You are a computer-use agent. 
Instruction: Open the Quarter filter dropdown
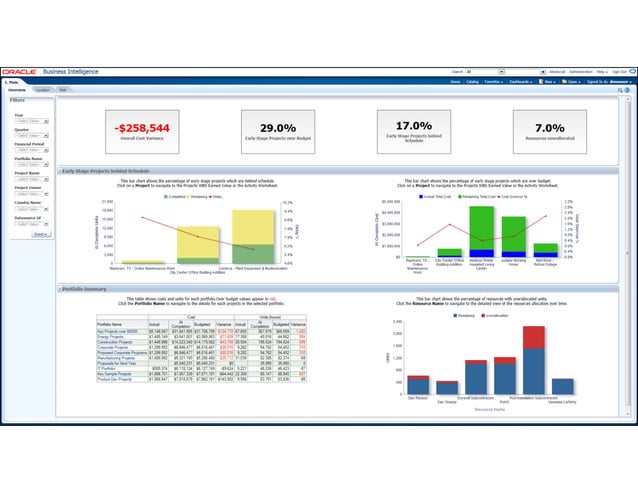[x=32, y=135]
